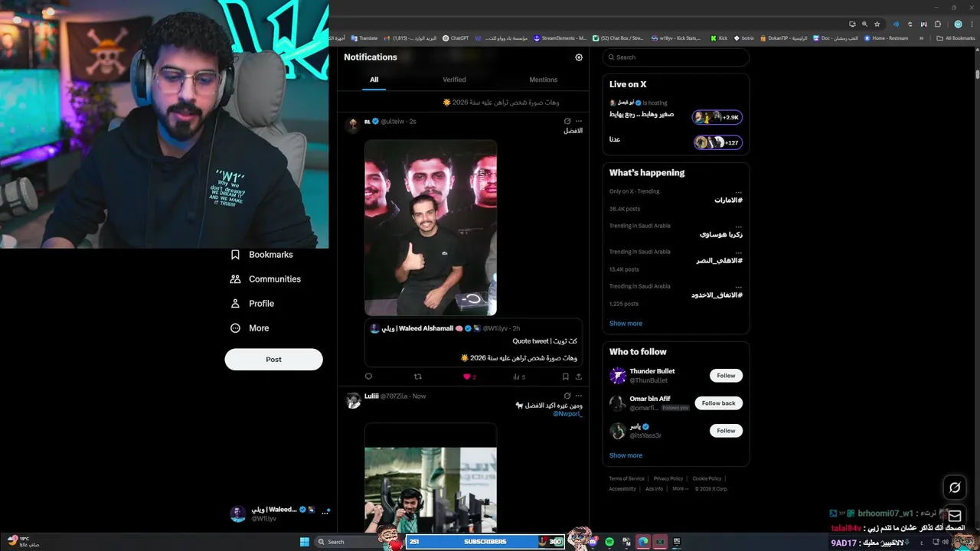Open three-dot menu on @ulteiw's post

click(x=579, y=121)
